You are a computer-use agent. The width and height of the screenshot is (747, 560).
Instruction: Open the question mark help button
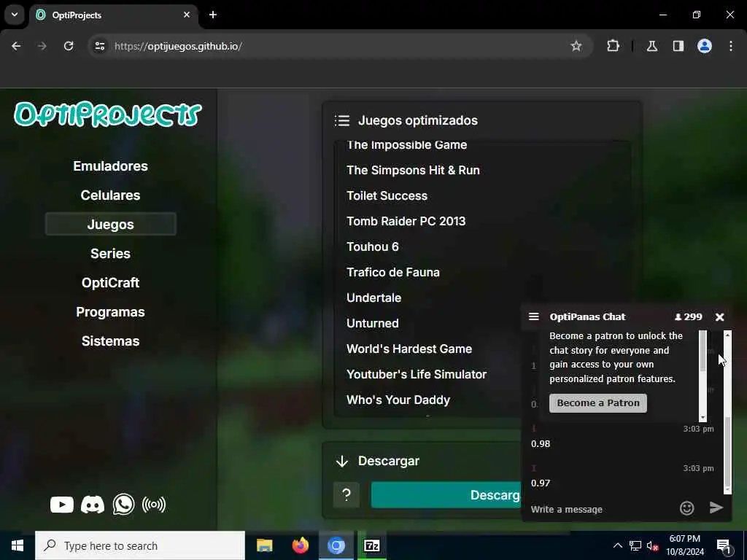click(347, 495)
